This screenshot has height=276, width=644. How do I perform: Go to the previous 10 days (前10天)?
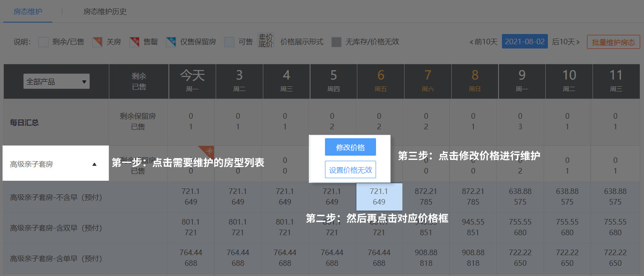coord(483,42)
